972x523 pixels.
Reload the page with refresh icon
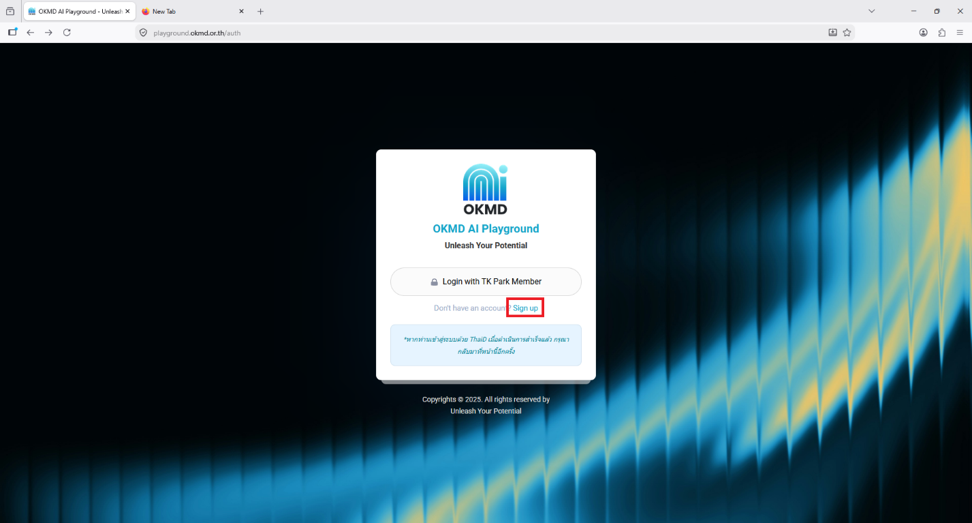[x=67, y=32]
